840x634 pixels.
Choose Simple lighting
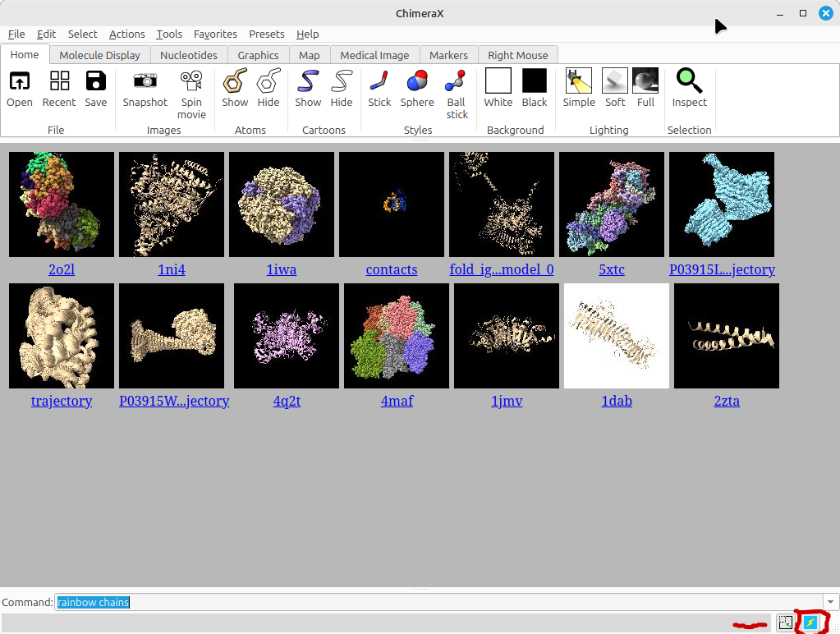click(579, 81)
